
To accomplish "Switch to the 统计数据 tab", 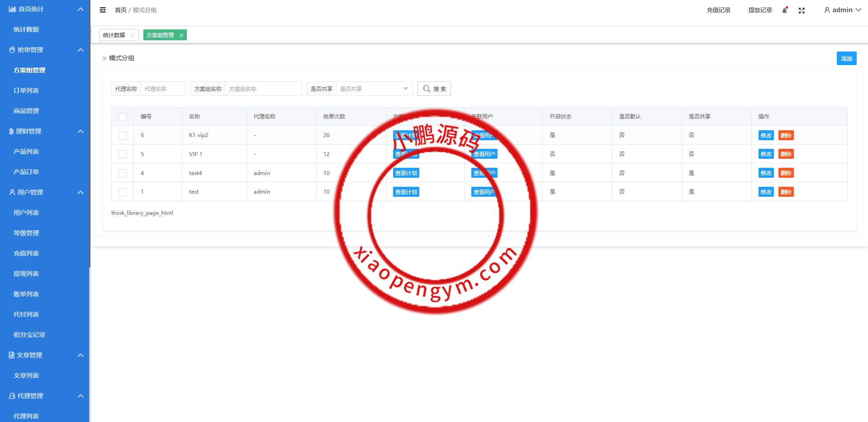I will [x=114, y=35].
